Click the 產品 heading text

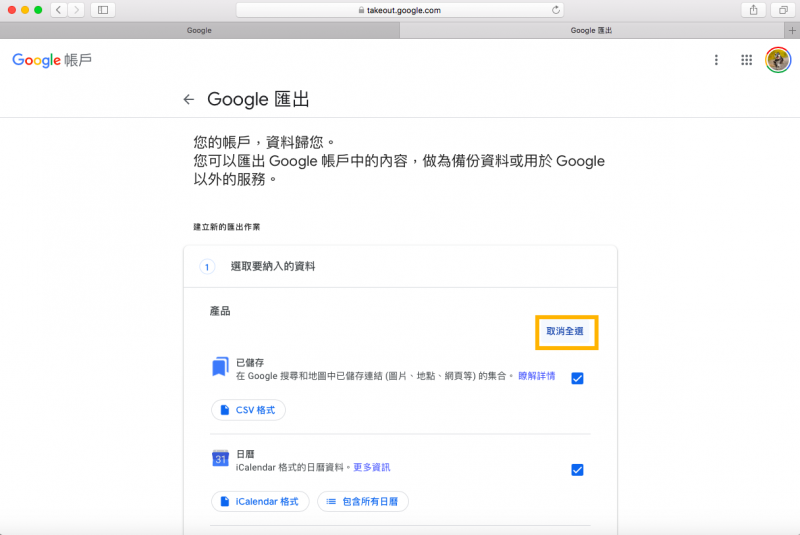220,311
